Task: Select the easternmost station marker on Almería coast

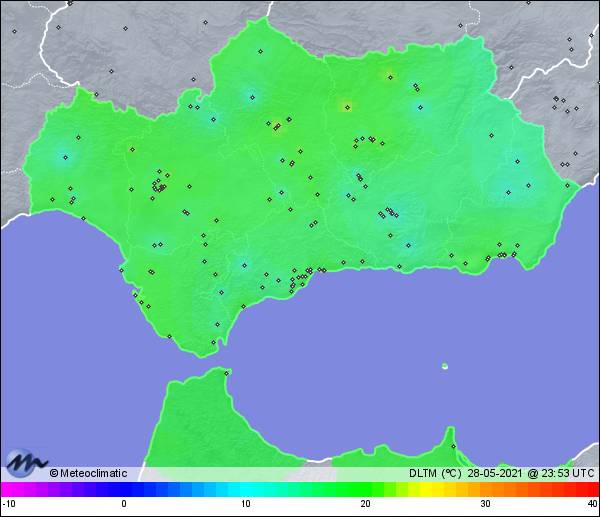Action: (567, 186)
